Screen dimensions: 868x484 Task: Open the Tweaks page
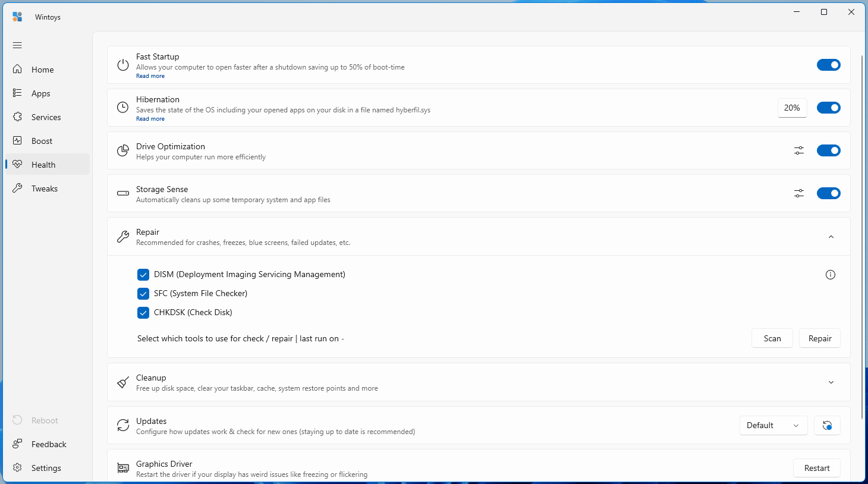tap(48, 188)
